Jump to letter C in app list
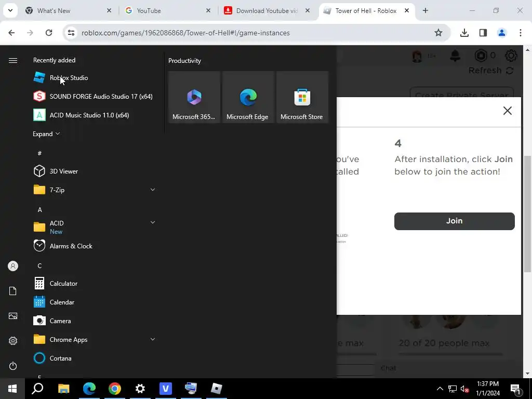Image resolution: width=532 pixels, height=399 pixels. pyautogui.click(x=39, y=265)
